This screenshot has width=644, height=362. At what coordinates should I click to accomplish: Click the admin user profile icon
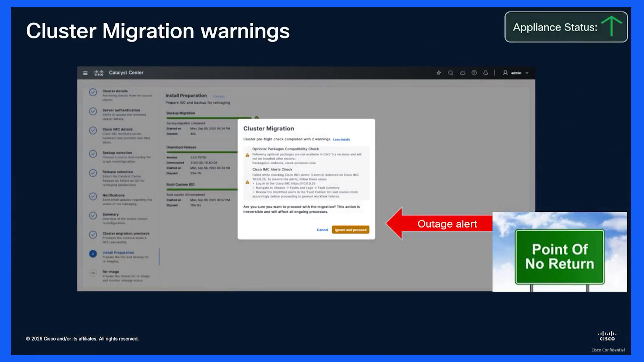(505, 73)
